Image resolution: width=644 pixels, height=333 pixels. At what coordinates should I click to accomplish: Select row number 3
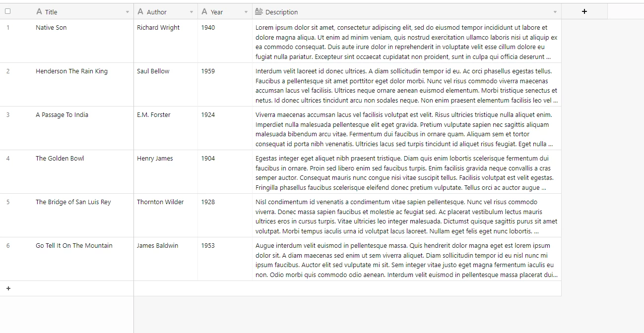(x=8, y=115)
